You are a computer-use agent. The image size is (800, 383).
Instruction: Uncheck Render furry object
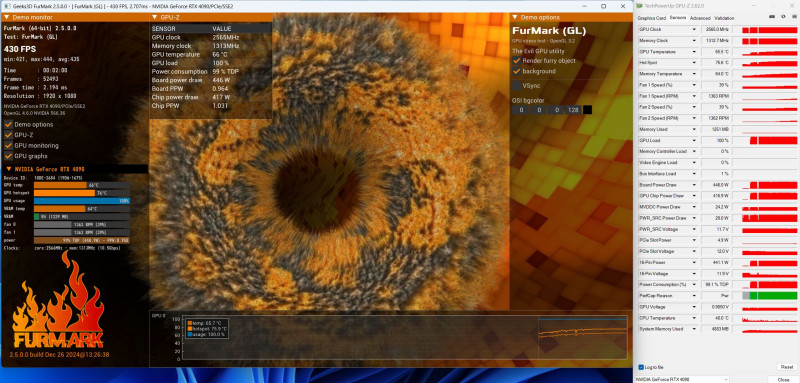[x=517, y=61]
